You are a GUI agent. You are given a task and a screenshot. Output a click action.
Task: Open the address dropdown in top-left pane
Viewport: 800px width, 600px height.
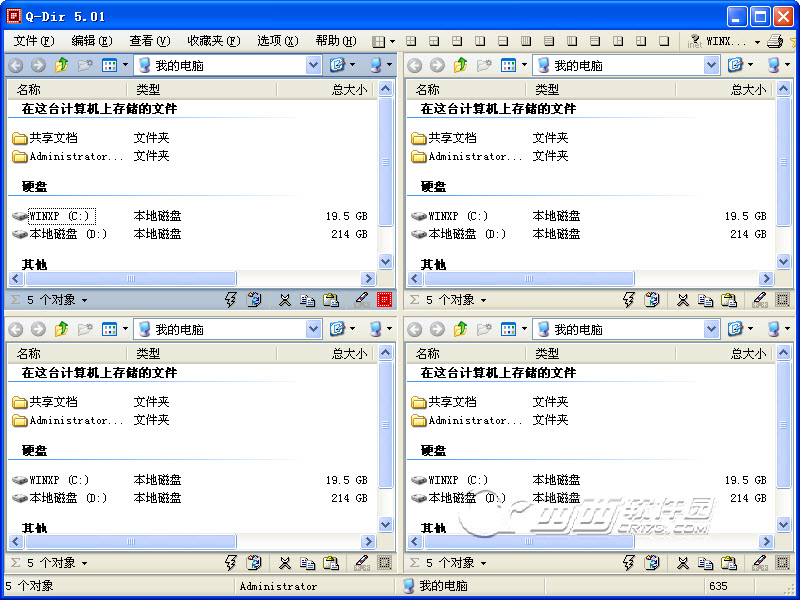313,65
